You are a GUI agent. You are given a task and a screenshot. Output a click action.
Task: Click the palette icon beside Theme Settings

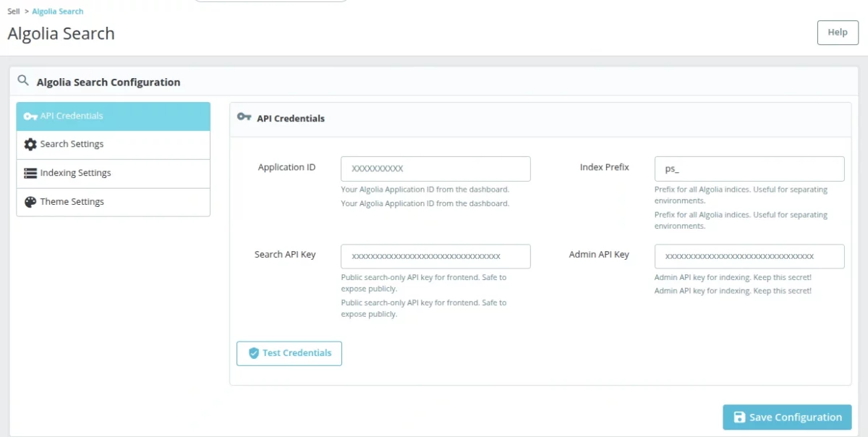[30, 202]
